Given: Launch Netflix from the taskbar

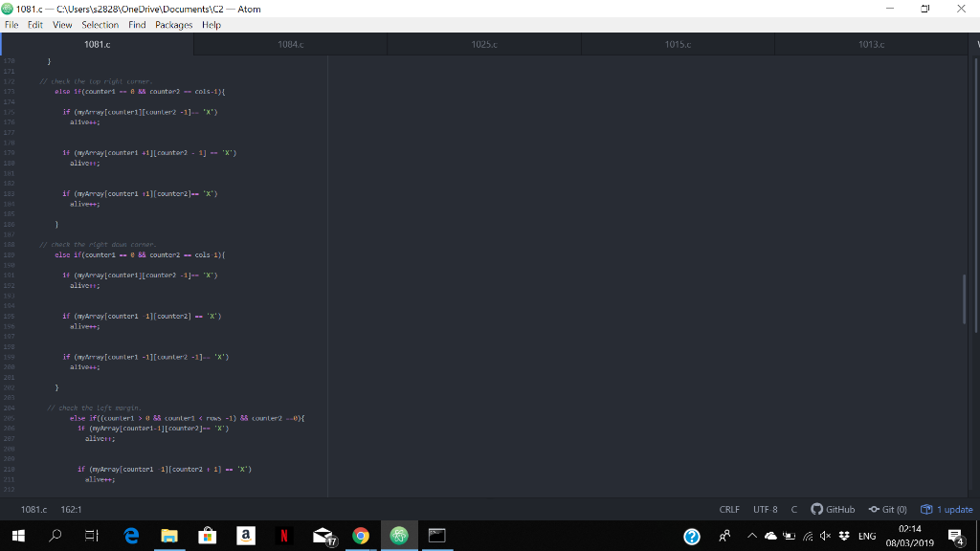Looking at the screenshot, I should (284, 536).
